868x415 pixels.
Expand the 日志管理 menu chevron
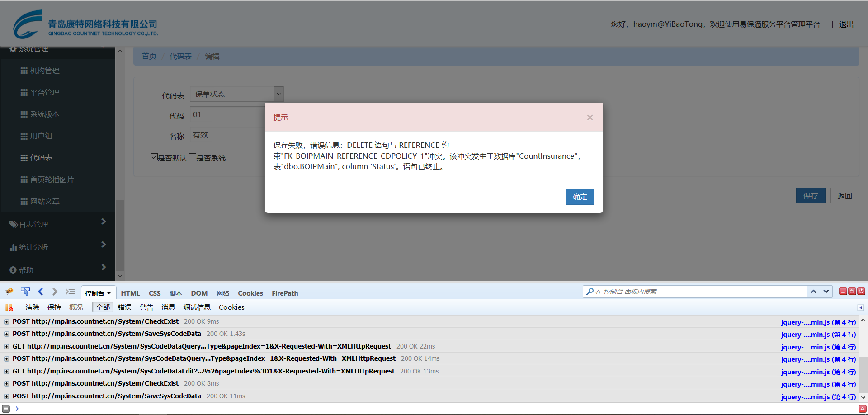pyautogui.click(x=104, y=222)
